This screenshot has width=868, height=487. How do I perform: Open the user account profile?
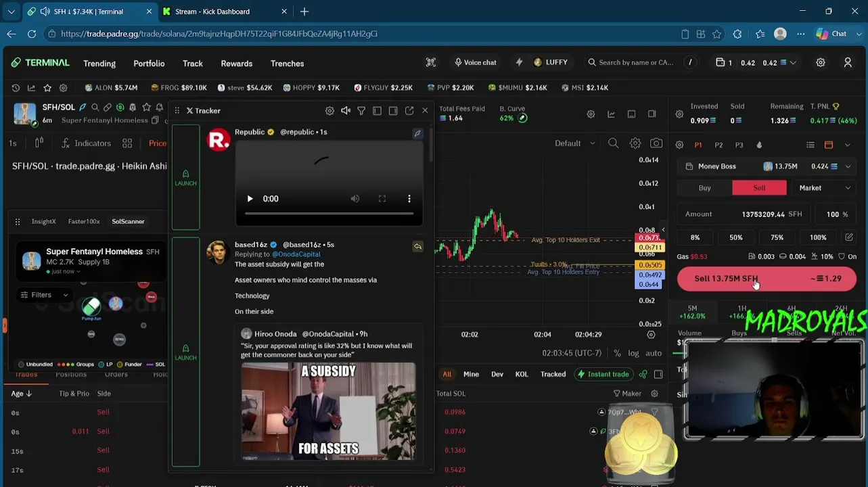848,63
